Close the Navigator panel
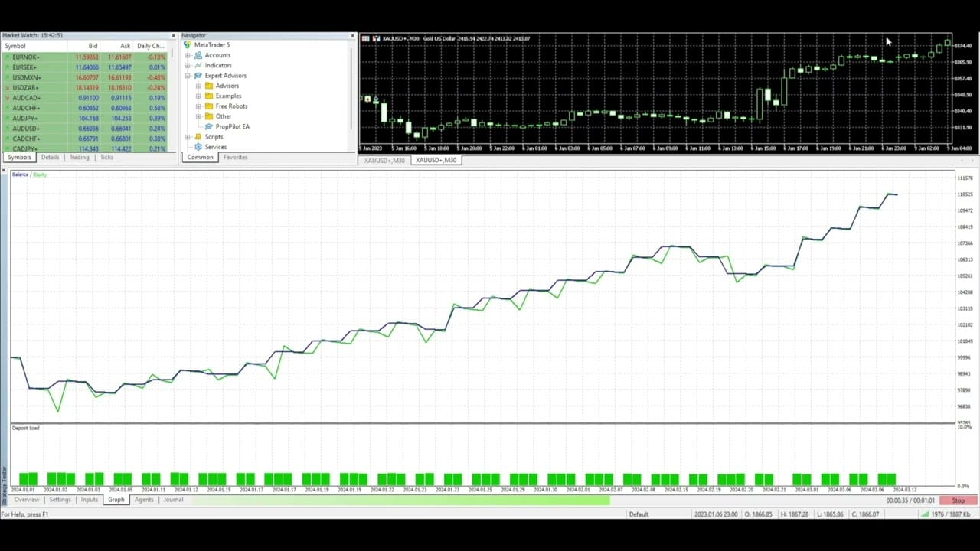The height and width of the screenshot is (551, 980). coord(352,35)
